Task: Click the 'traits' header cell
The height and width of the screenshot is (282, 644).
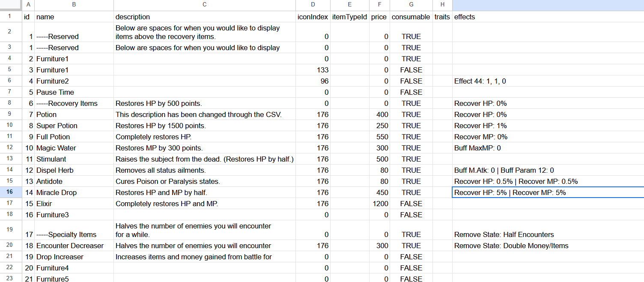Action: tap(442, 17)
